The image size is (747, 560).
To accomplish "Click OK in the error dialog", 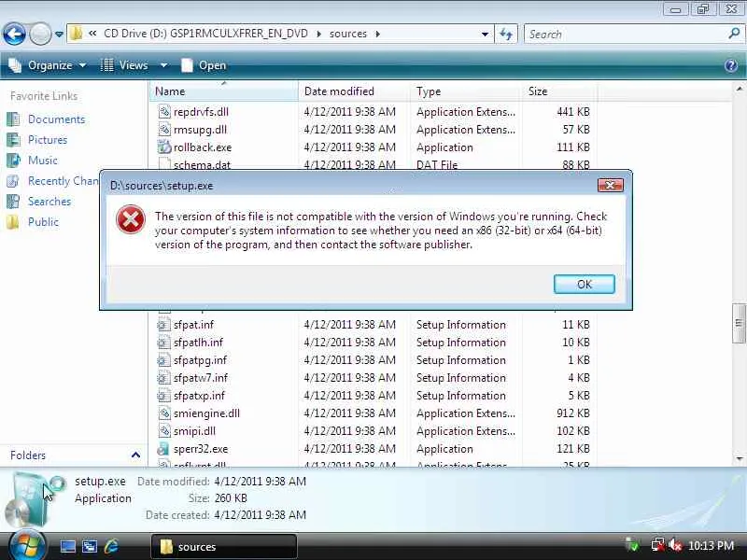I will click(x=585, y=285).
